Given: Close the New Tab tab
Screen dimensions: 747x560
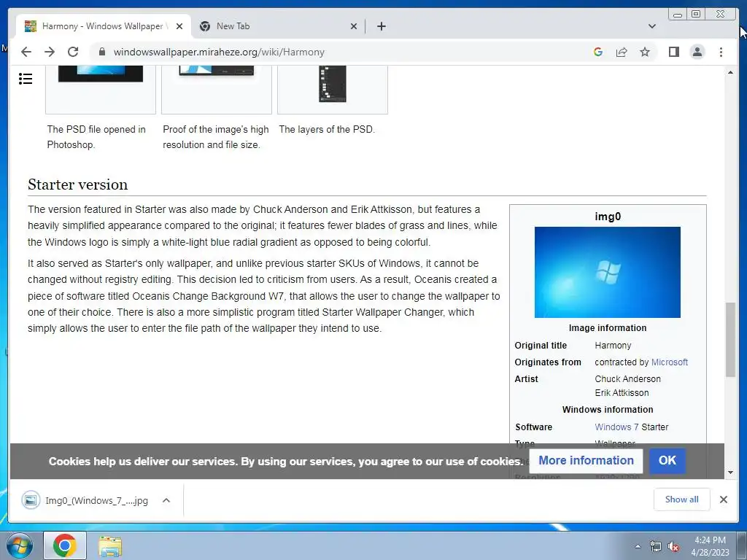Looking at the screenshot, I should [x=354, y=26].
